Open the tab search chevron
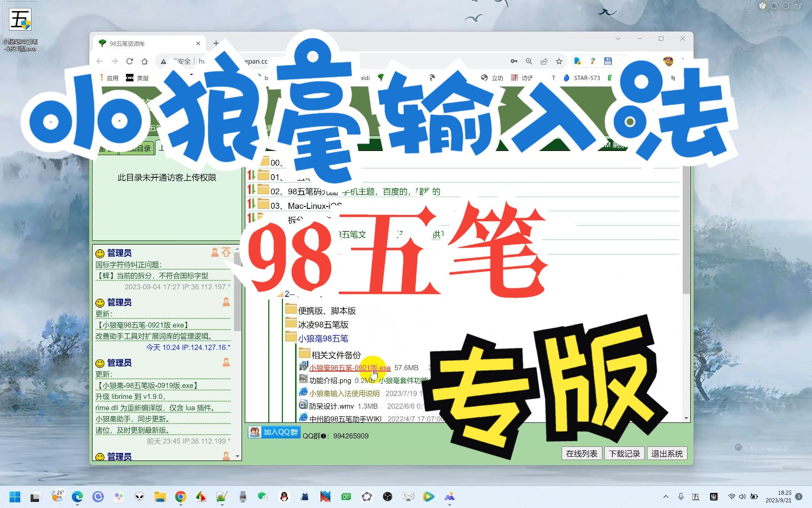Viewport: 812px width, 508px height. (x=618, y=39)
